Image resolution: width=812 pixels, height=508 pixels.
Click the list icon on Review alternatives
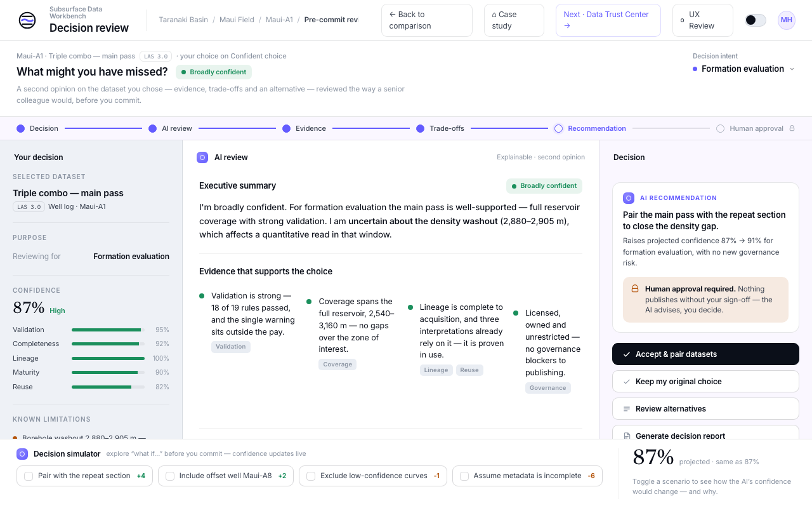pos(627,409)
